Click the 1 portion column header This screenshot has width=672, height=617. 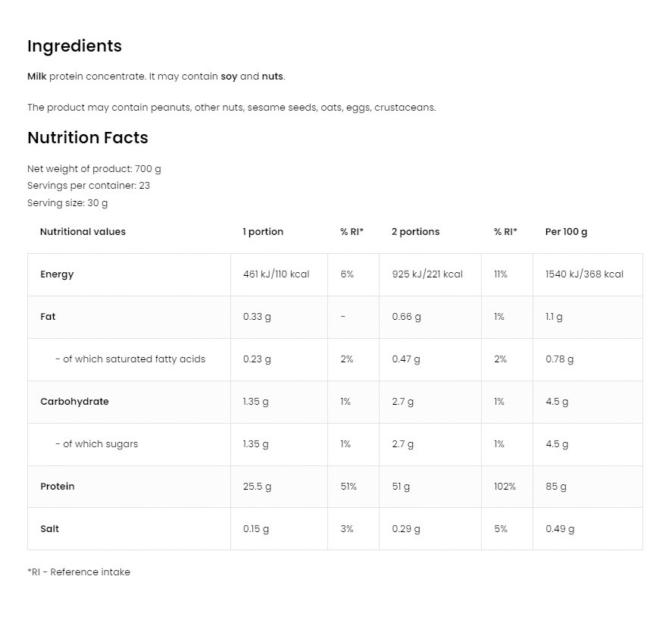[263, 232]
